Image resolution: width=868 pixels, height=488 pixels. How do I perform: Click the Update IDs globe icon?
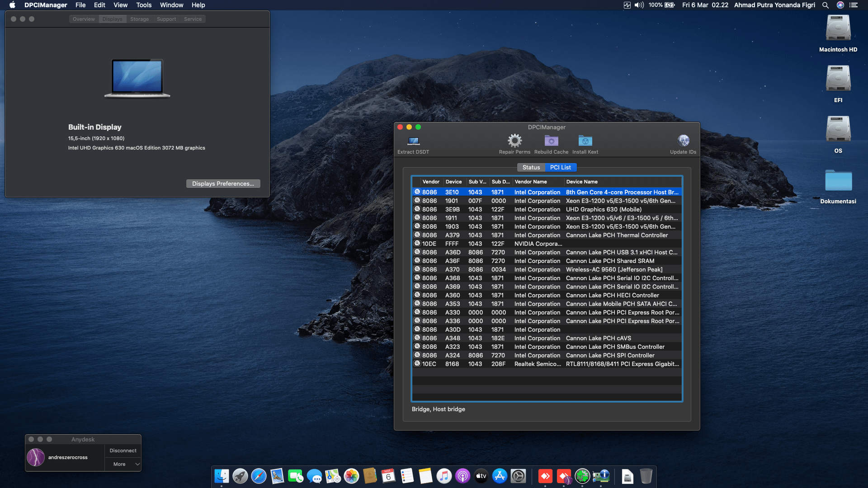pos(683,141)
